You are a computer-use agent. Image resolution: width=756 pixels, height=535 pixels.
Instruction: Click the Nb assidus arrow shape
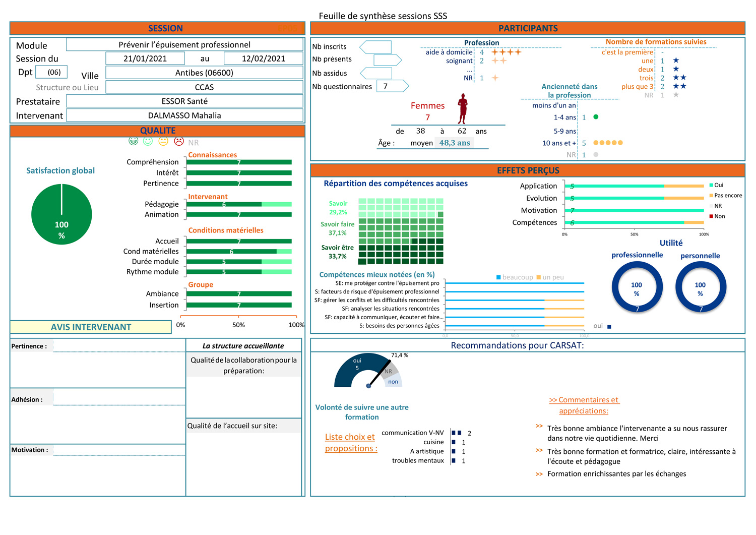tap(375, 74)
